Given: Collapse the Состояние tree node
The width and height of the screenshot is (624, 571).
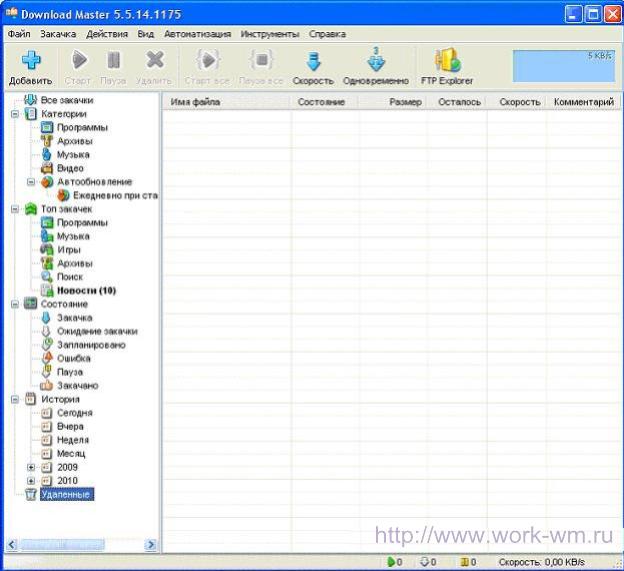Looking at the screenshot, I should (15, 304).
